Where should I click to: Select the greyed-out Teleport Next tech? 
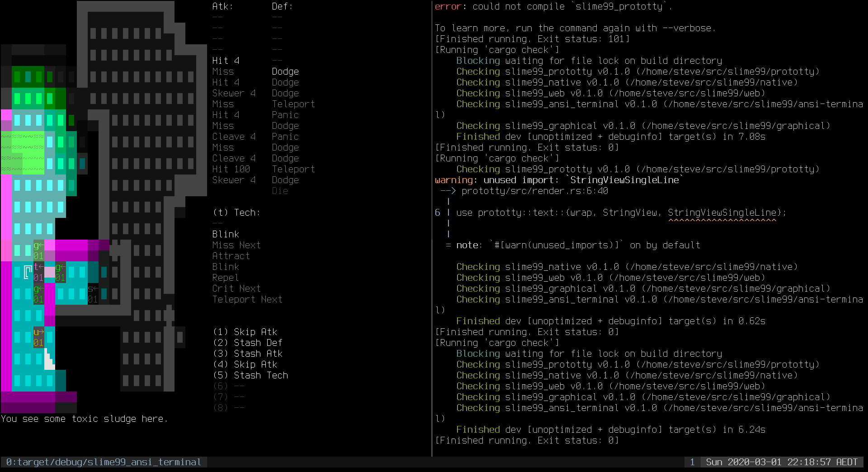pyautogui.click(x=247, y=299)
